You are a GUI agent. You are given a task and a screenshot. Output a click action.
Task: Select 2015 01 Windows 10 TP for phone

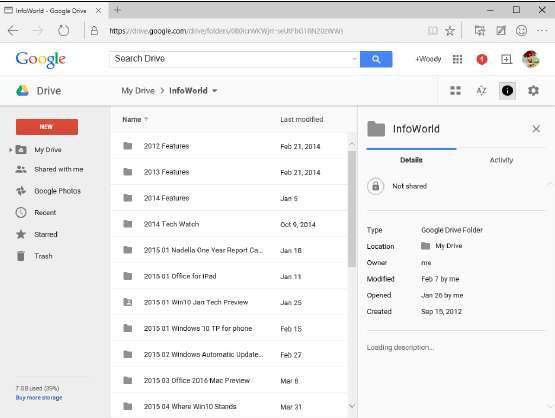click(x=228, y=328)
